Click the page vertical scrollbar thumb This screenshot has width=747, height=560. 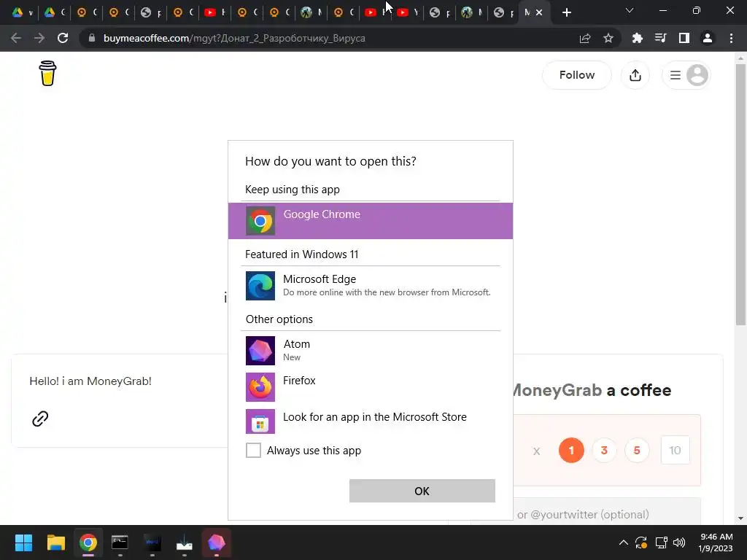coord(740,194)
